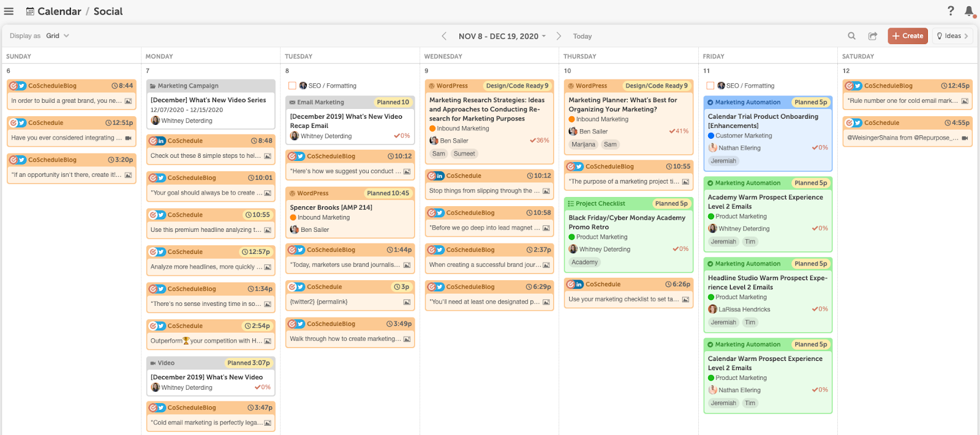Open [December] What's New Video Series campaign

point(208,100)
